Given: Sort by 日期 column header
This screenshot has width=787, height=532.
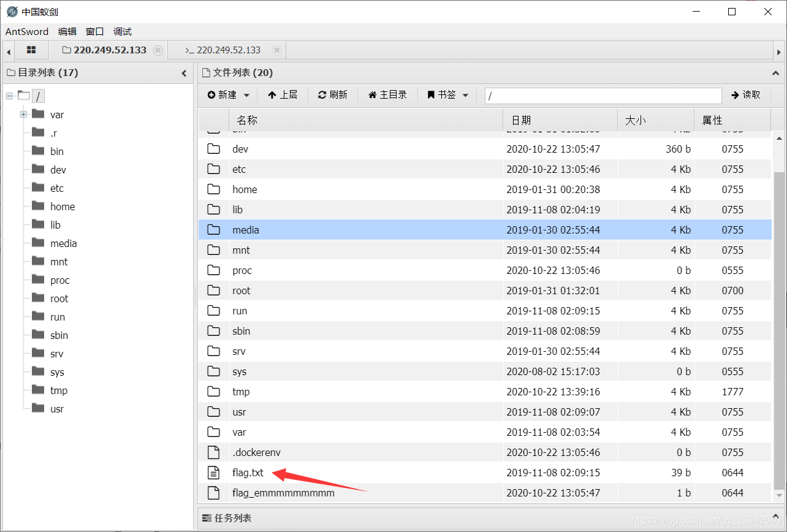Looking at the screenshot, I should [x=560, y=120].
